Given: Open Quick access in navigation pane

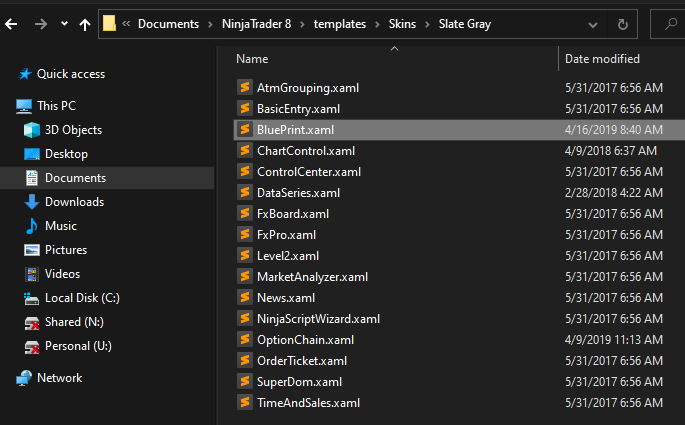Looking at the screenshot, I should point(70,74).
